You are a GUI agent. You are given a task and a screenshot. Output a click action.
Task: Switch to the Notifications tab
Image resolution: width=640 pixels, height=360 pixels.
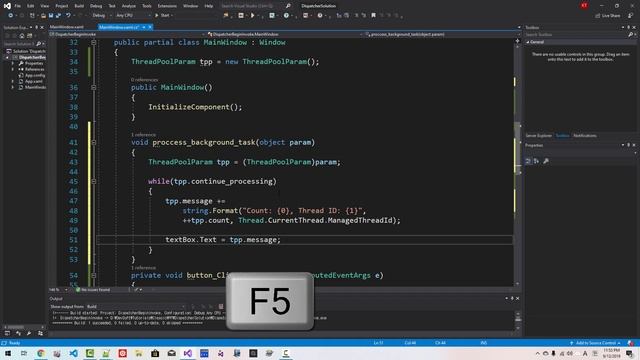click(x=585, y=136)
